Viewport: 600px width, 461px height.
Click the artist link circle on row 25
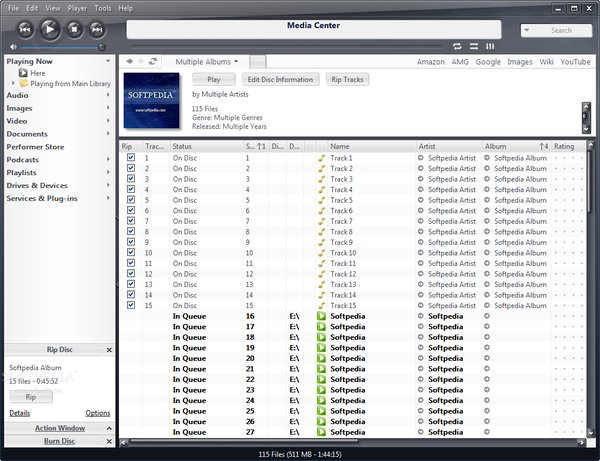click(x=421, y=411)
